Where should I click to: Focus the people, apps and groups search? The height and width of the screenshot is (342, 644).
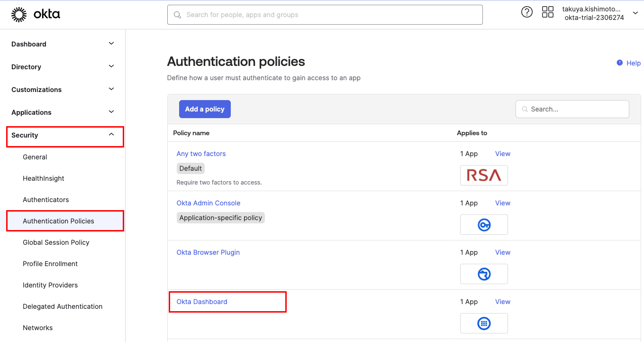[325, 15]
